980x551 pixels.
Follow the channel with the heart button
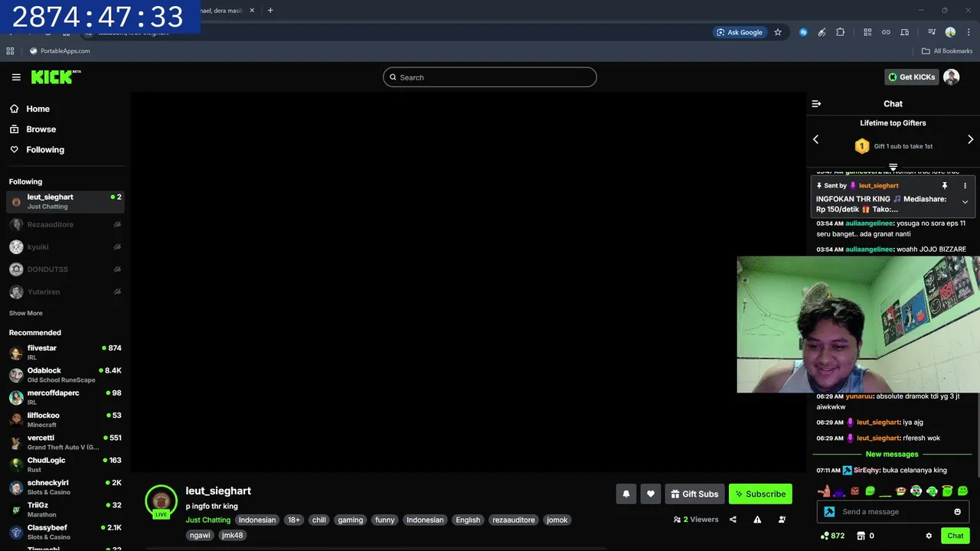(651, 494)
